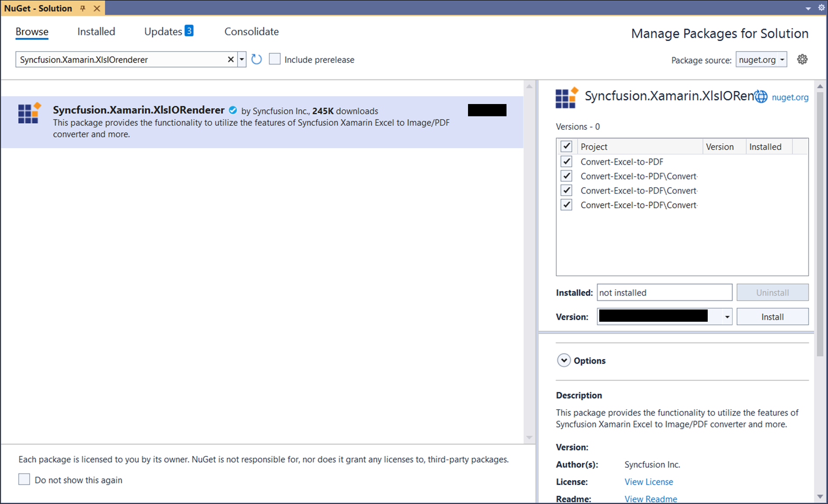This screenshot has height=504, width=828.
Task: Uncheck the Convert-Excel-to-PDF project checkbox
Action: [x=566, y=161]
